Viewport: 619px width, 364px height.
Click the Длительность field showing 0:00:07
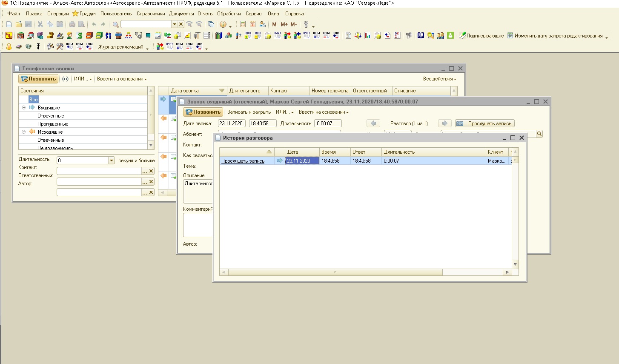tap(328, 123)
